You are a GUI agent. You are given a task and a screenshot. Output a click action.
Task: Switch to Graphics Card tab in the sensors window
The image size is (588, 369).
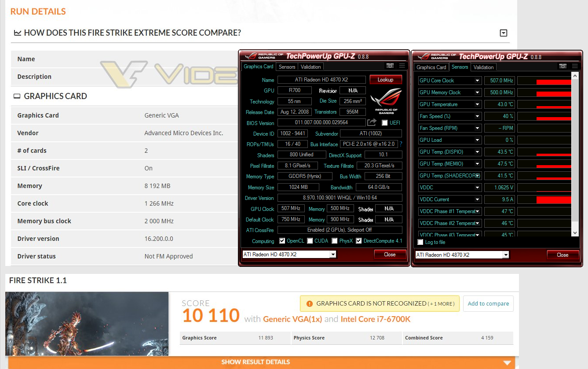pyautogui.click(x=431, y=67)
